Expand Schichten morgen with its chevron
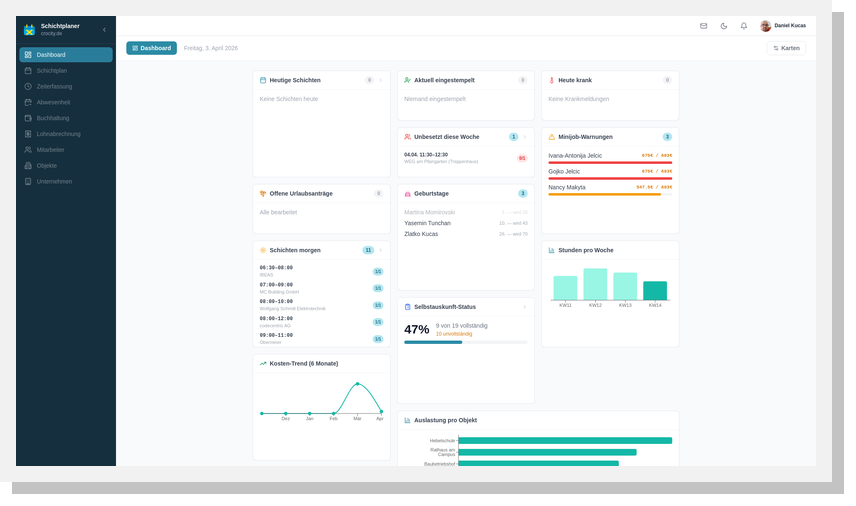This screenshot has width=856, height=506. point(381,250)
